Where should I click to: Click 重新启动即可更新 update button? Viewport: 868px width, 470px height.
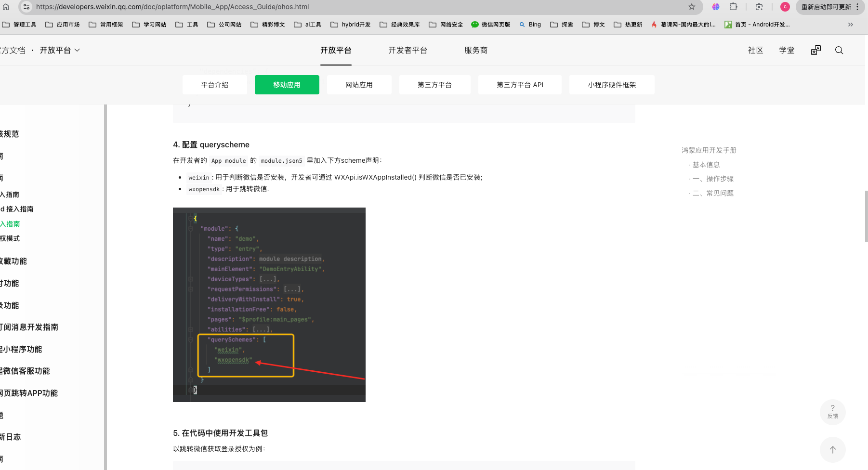click(x=826, y=7)
